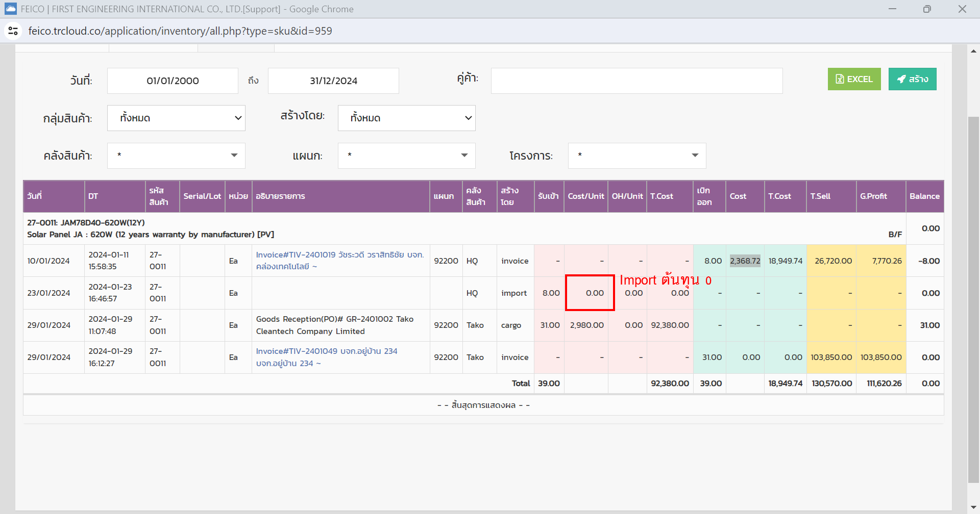Click the scrollbar down arrow

tap(973, 508)
